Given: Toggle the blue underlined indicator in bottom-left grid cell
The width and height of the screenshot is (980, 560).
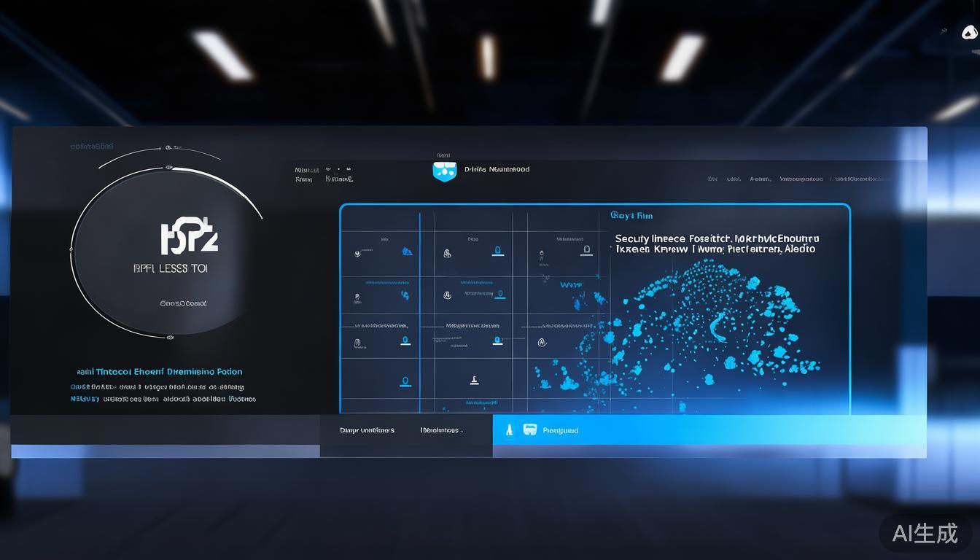Looking at the screenshot, I should 405,381.
